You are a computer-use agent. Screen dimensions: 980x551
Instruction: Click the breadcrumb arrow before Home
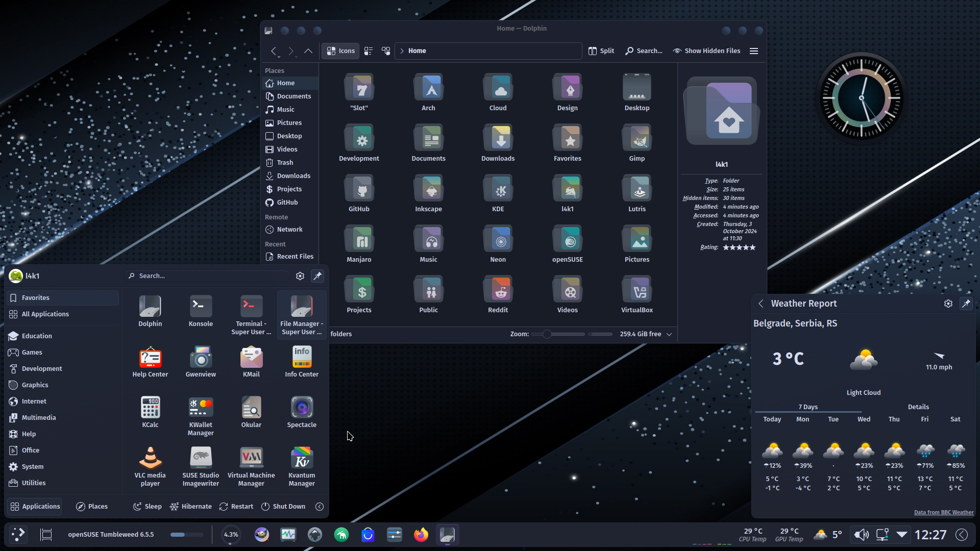tap(402, 51)
